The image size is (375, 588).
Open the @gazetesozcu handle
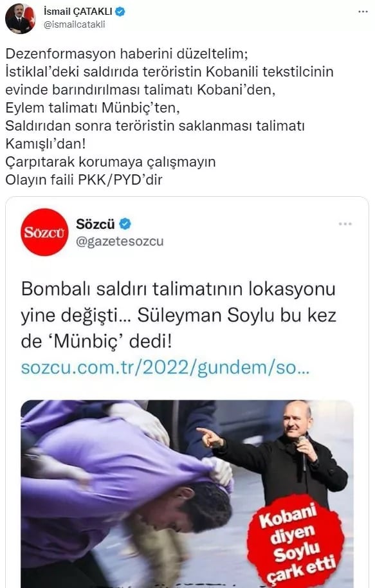pyautogui.click(x=120, y=241)
